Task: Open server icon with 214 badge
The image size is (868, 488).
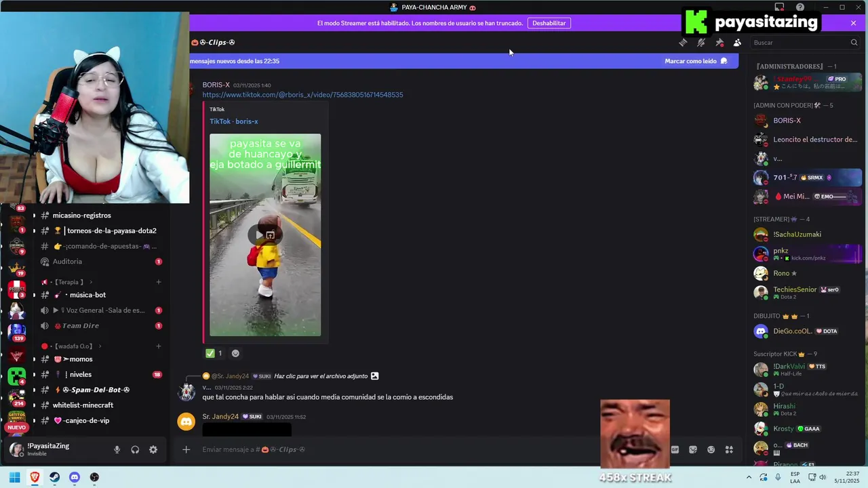Action: tap(16, 397)
